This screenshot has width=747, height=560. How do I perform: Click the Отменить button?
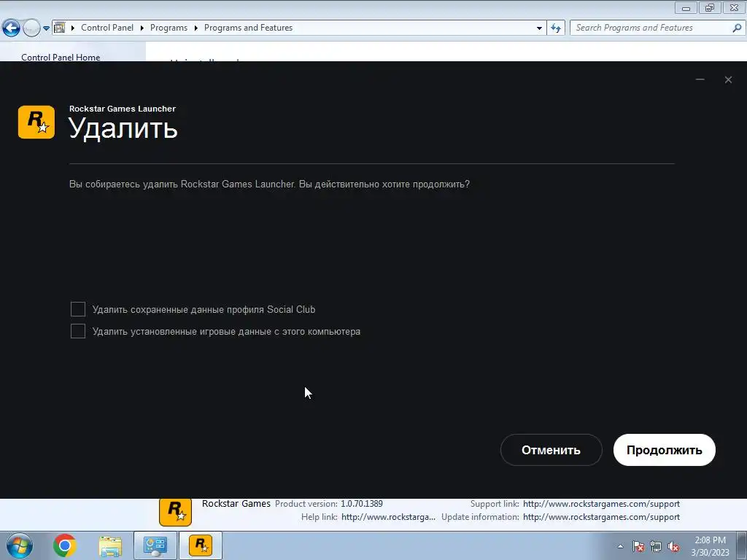(551, 450)
